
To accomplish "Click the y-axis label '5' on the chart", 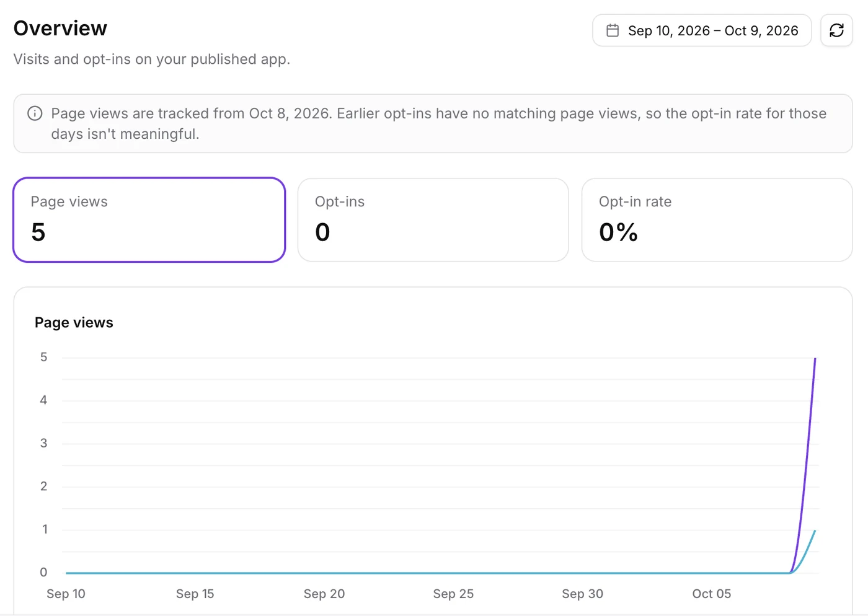I will pyautogui.click(x=43, y=358).
